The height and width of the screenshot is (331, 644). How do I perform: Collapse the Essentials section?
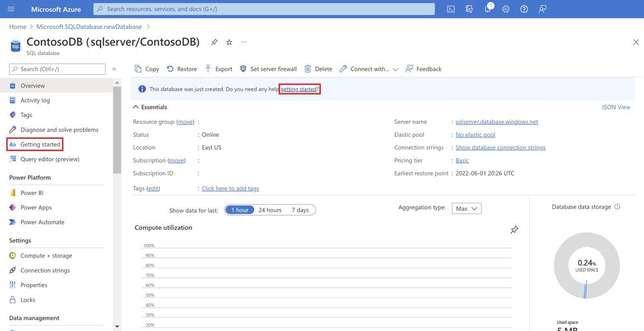[x=150, y=107]
